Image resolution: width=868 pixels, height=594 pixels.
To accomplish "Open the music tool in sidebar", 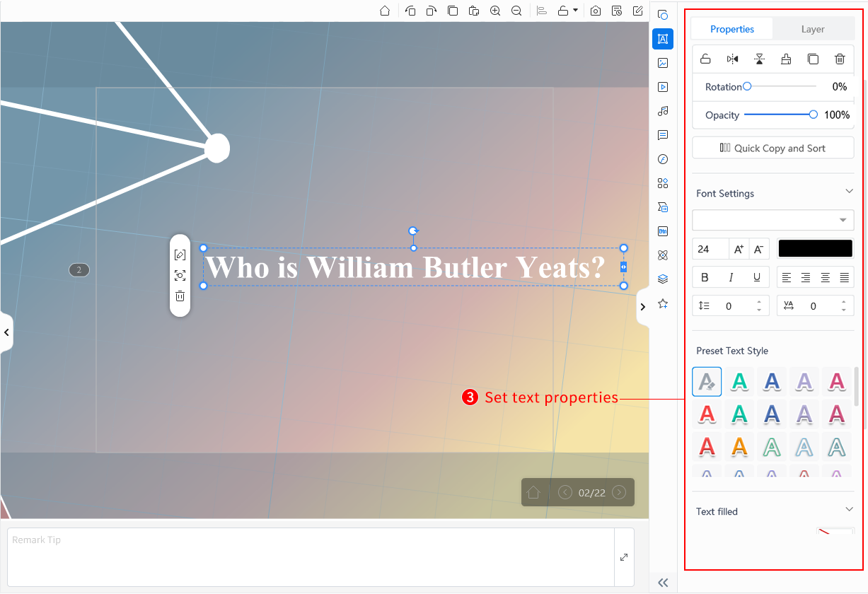I will pos(663,111).
